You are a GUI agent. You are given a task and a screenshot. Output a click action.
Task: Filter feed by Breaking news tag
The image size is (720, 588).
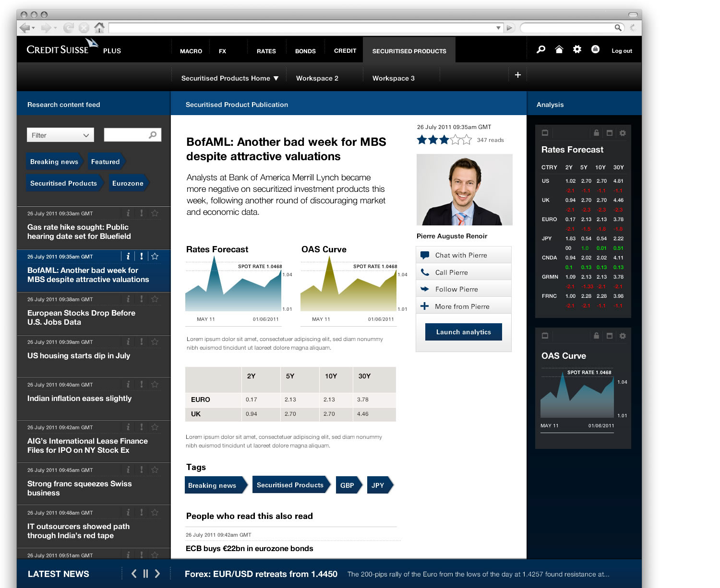(55, 162)
